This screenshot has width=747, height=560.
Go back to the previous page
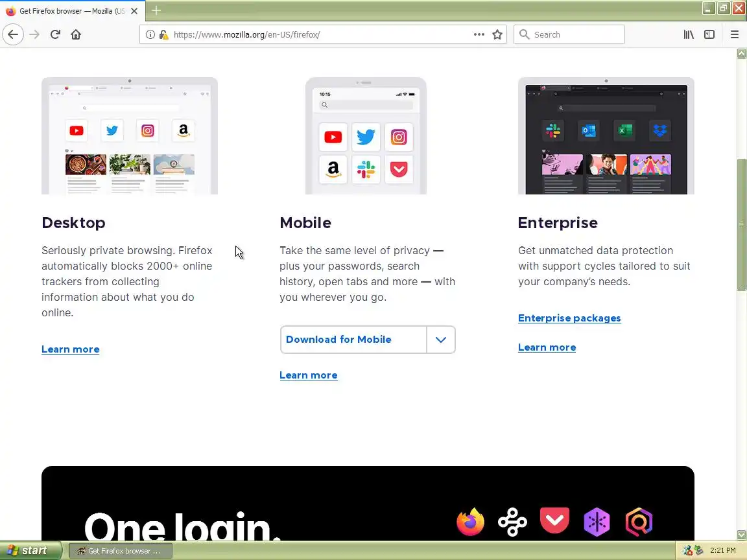tap(13, 34)
